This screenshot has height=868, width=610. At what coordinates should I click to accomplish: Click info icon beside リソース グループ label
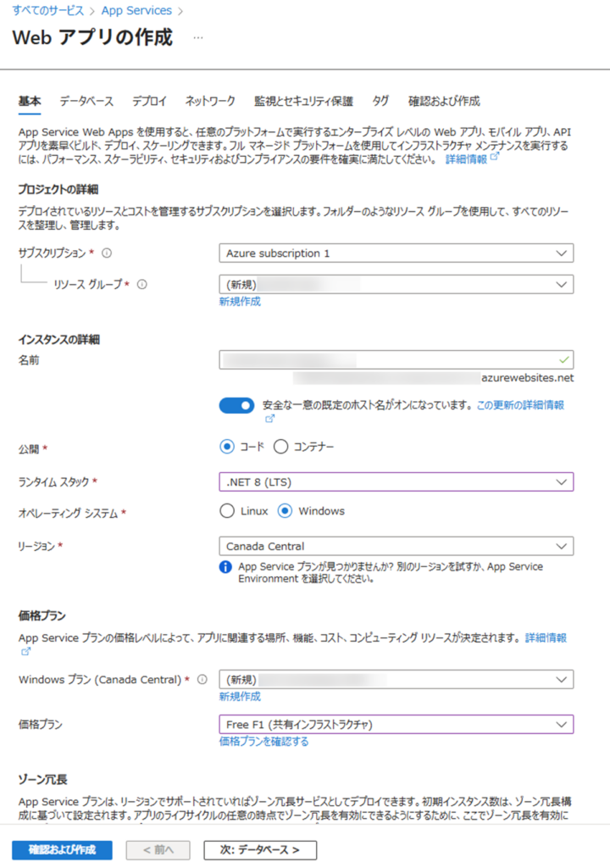[141, 285]
